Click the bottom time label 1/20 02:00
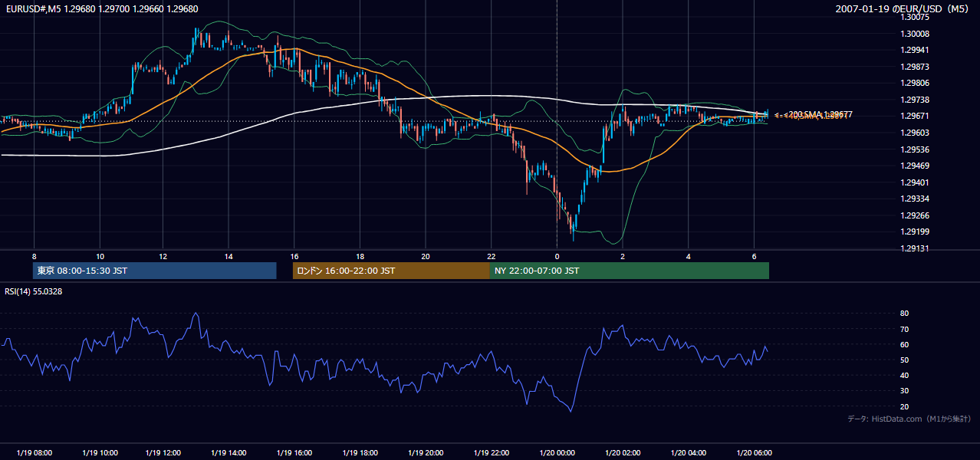The image size is (980, 460). [x=623, y=453]
